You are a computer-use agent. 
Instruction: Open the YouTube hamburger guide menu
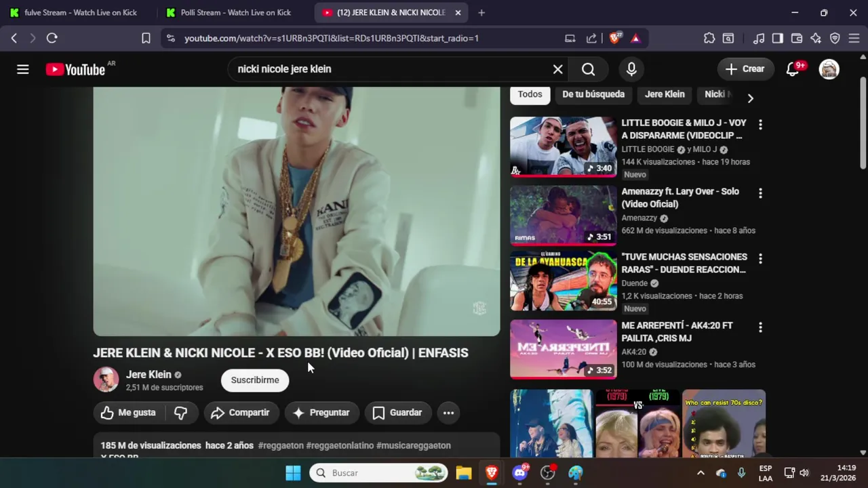click(x=23, y=69)
